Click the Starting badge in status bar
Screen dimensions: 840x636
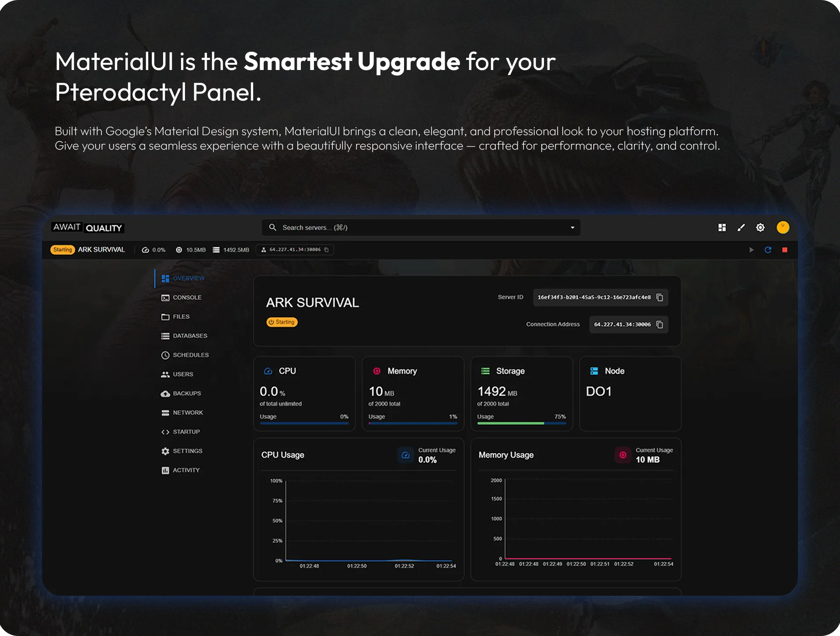(x=63, y=250)
